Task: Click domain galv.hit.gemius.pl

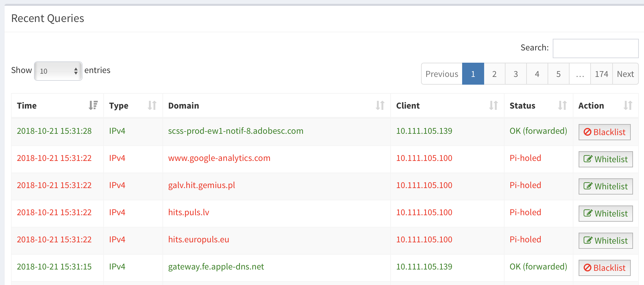Action: 202,185
